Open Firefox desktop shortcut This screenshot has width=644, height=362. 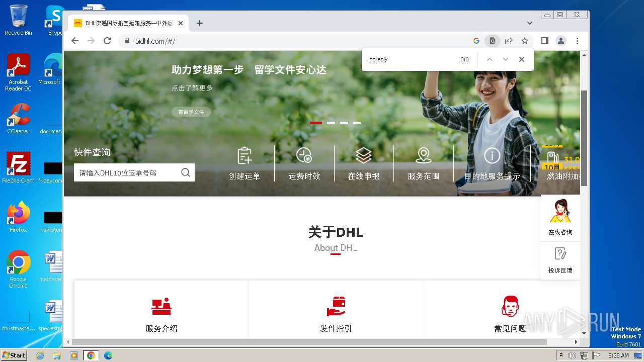pyautogui.click(x=18, y=217)
